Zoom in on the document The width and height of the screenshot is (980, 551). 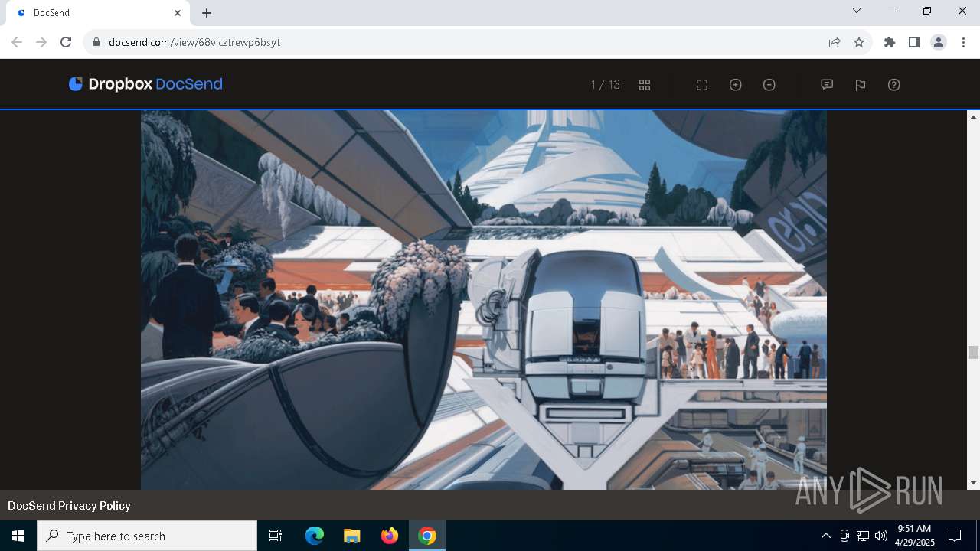[736, 85]
